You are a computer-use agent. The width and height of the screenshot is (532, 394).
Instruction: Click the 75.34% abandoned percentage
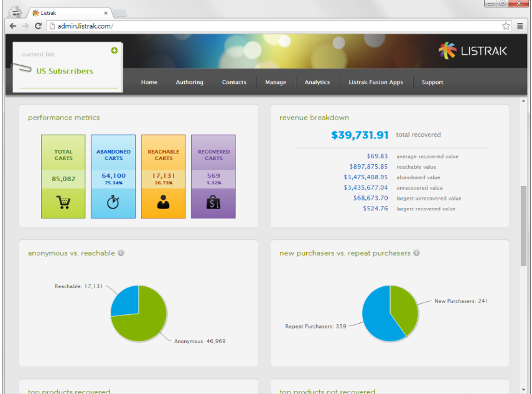[114, 183]
